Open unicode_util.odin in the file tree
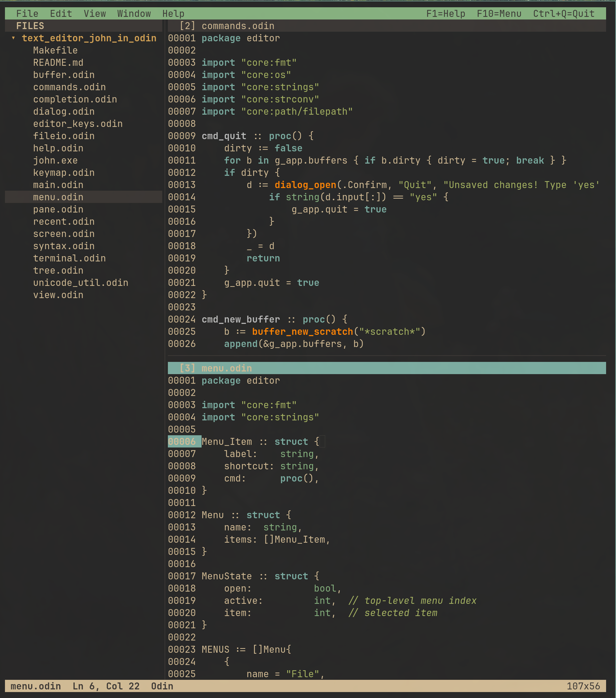The height and width of the screenshot is (698, 616). [x=81, y=283]
